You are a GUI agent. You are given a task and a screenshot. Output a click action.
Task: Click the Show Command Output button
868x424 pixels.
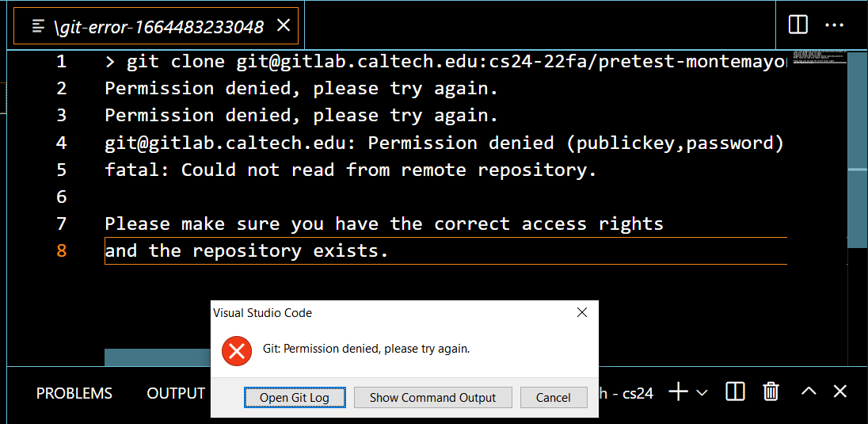(432, 398)
